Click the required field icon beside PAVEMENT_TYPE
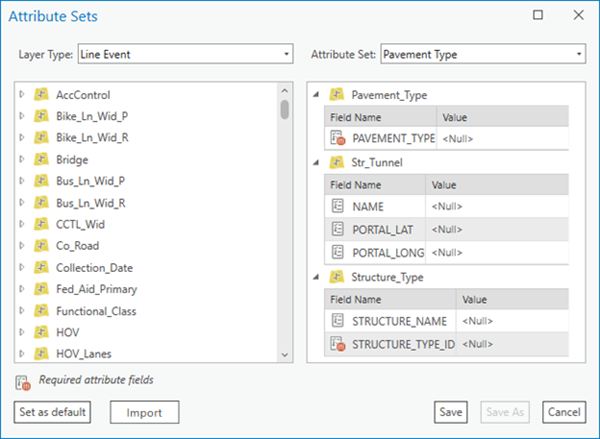600x439 pixels. coord(338,138)
